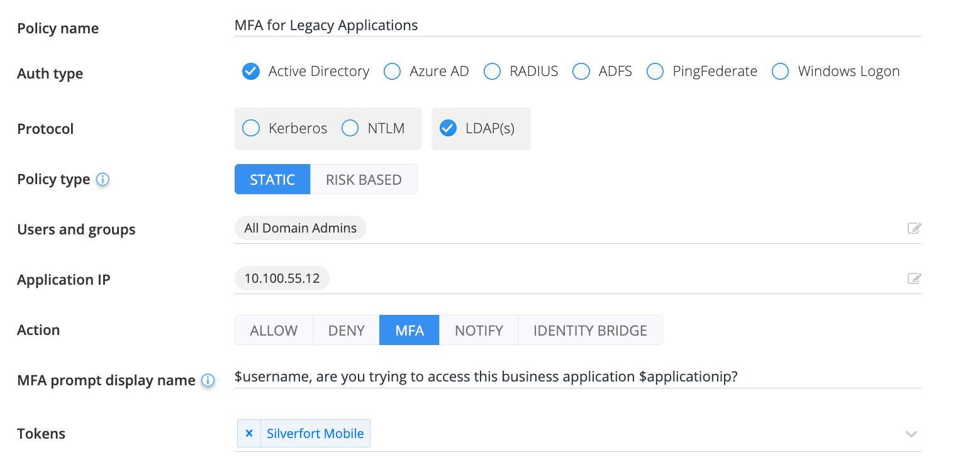980x472 pixels.
Task: Click the edit icon for Application IP
Action: coord(914,278)
